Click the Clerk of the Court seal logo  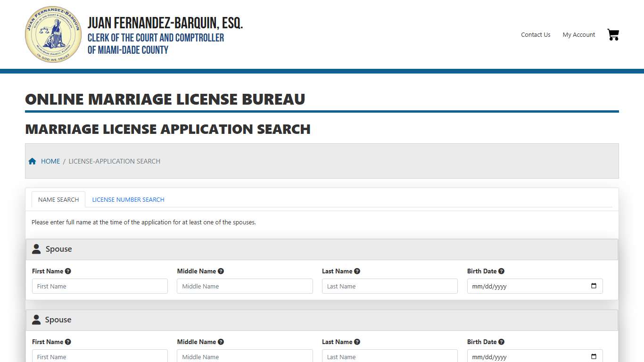point(53,33)
